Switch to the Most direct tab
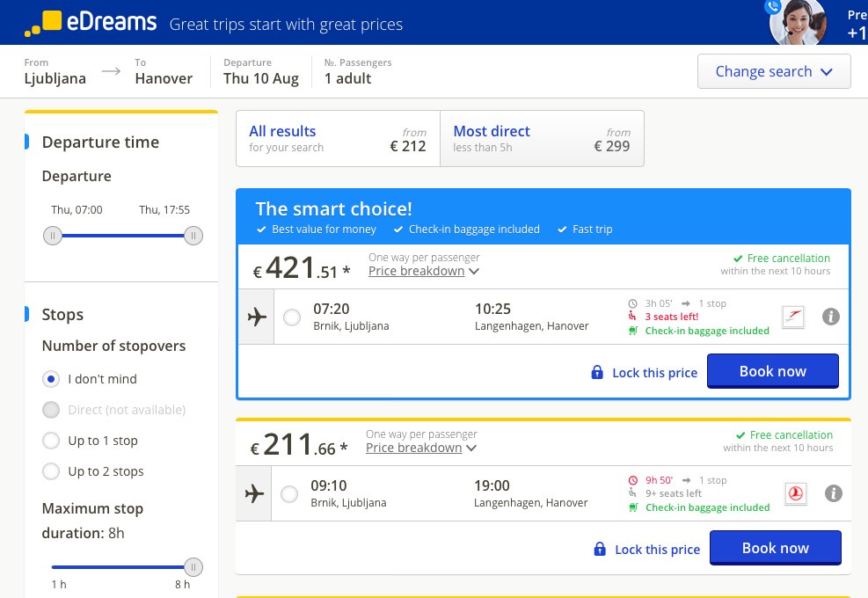 point(542,138)
